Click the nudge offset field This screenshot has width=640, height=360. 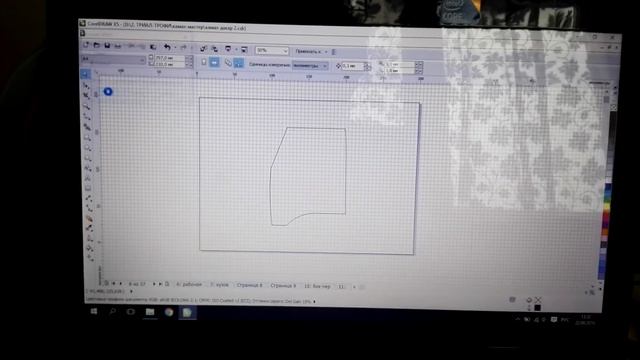pyautogui.click(x=352, y=66)
